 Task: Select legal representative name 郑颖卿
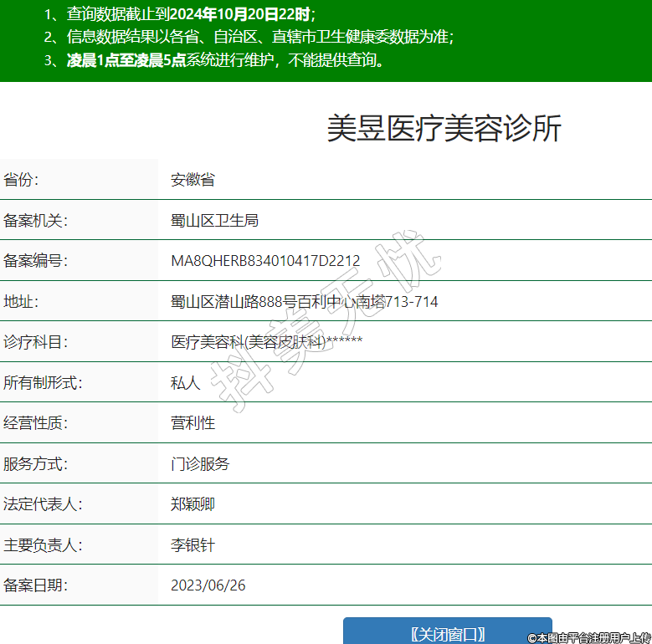point(193,504)
